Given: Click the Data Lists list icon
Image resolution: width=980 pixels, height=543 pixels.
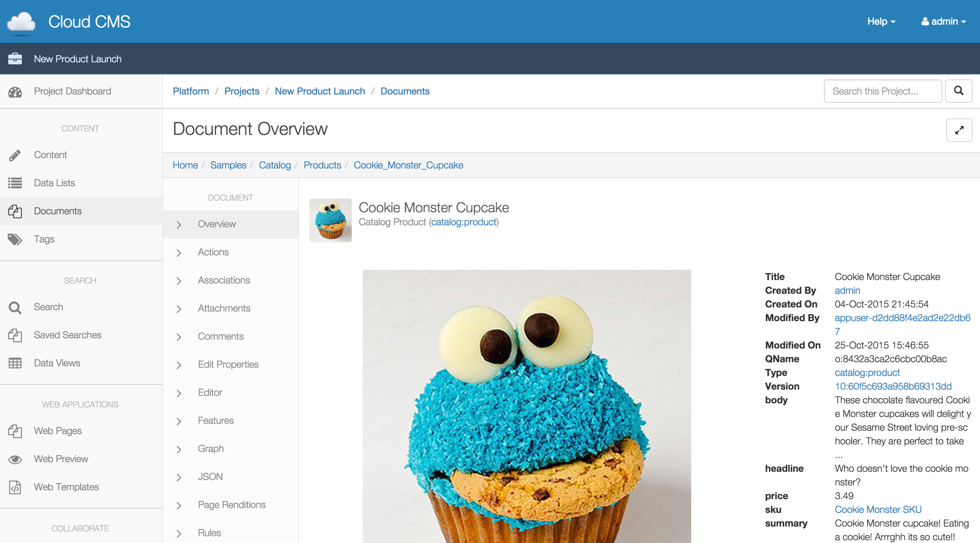Looking at the screenshot, I should point(15,183).
